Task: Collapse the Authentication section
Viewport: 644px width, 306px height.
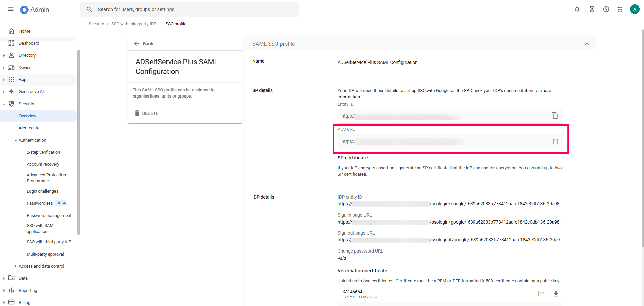Action: (x=15, y=140)
